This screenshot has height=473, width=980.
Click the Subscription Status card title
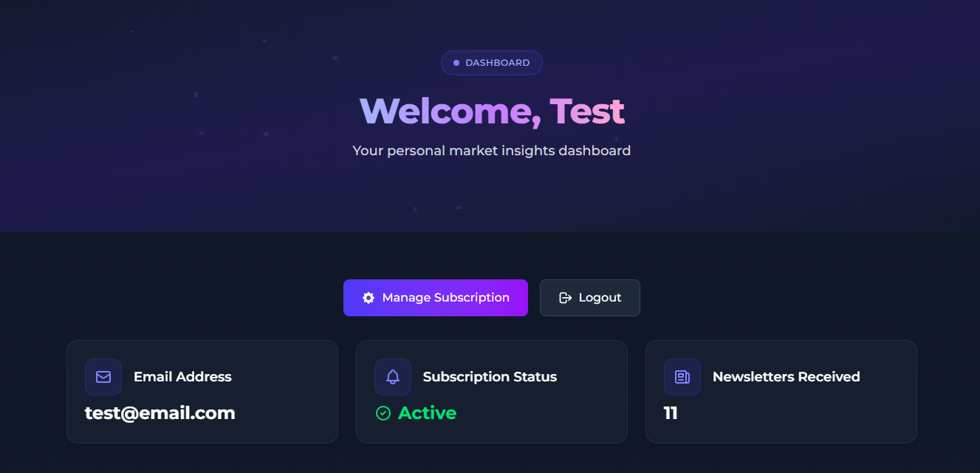[x=490, y=377]
